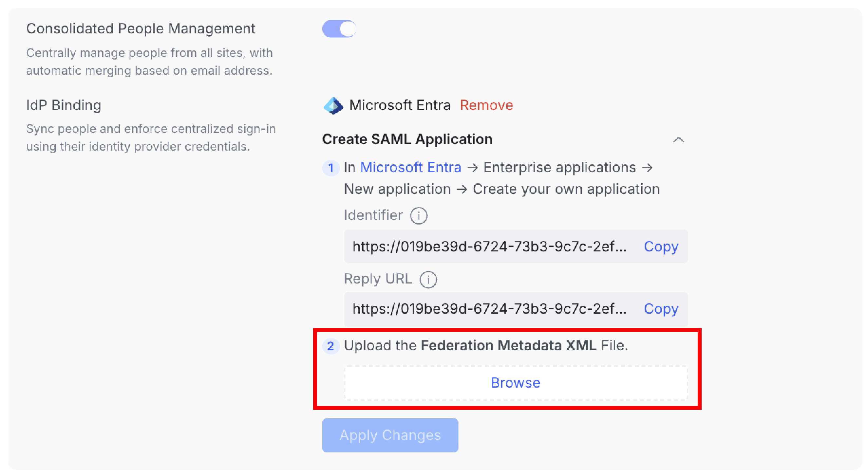Screen dimensions: 868x476
Task: Click the Microsoft Entra logo icon
Action: point(333,105)
